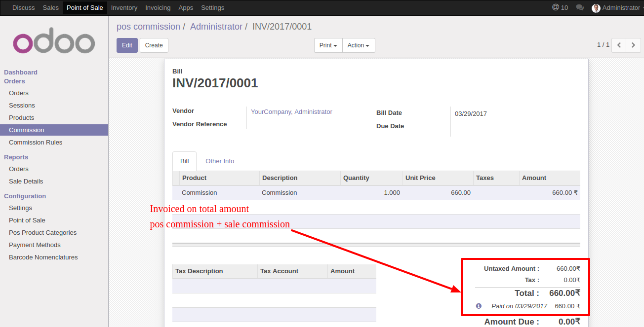Click the bill date 03/29/2017

tap(471, 114)
